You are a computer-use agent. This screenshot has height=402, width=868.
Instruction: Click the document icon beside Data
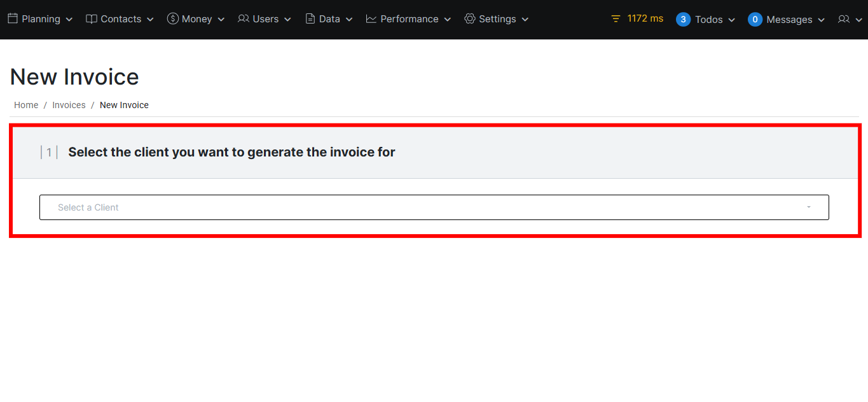click(310, 19)
